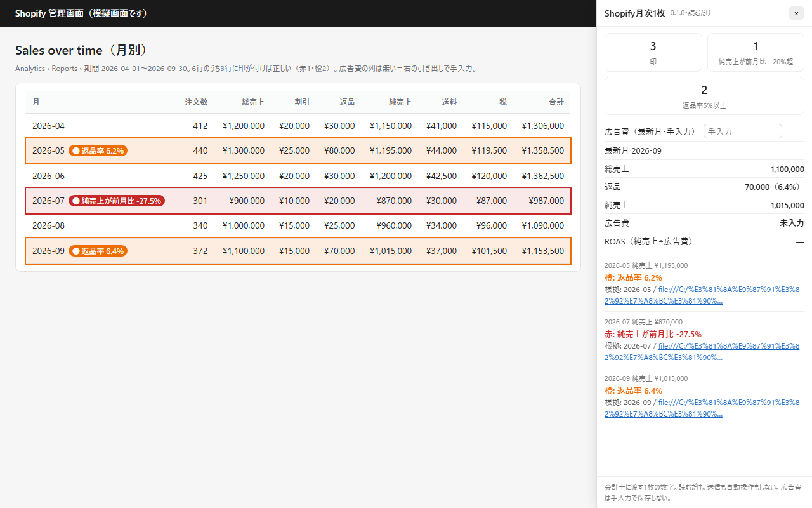Select the 2026-06 month cell
The height and width of the screenshot is (508, 812).
pos(48,176)
